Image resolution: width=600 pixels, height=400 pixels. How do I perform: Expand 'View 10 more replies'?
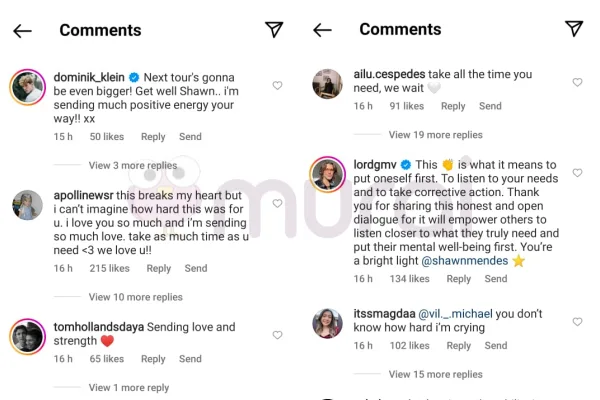click(x=136, y=297)
